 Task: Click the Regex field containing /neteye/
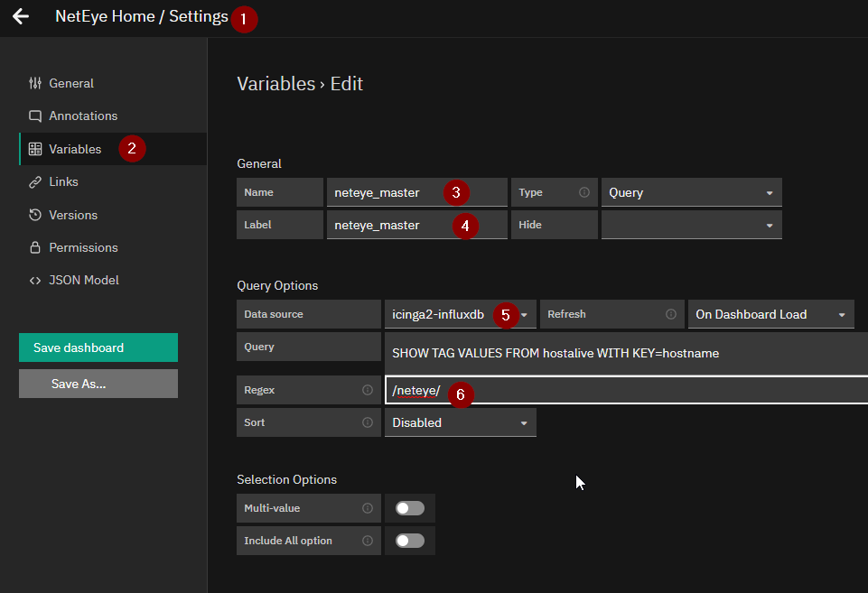[x=627, y=390]
